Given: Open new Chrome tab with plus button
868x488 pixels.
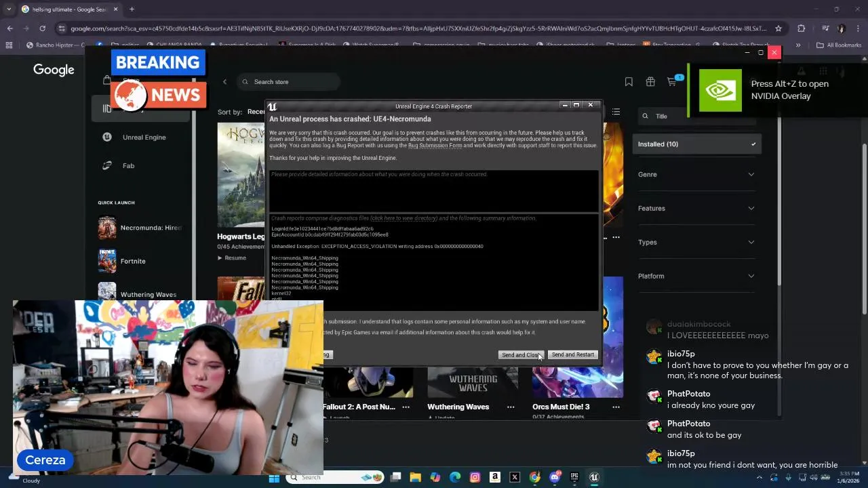Looking at the screenshot, I should coord(132,9).
